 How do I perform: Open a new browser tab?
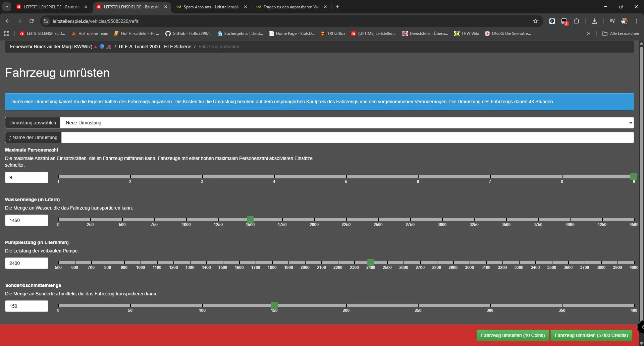[337, 7]
